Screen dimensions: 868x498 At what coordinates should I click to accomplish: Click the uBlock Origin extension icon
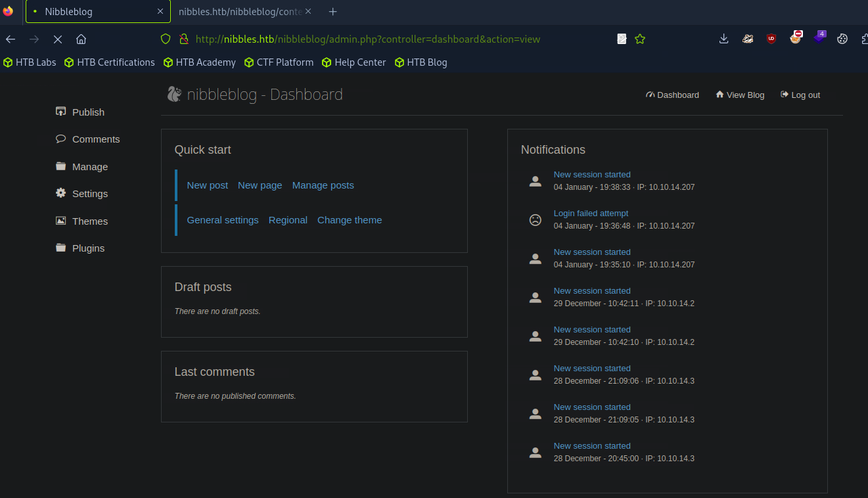coord(771,39)
